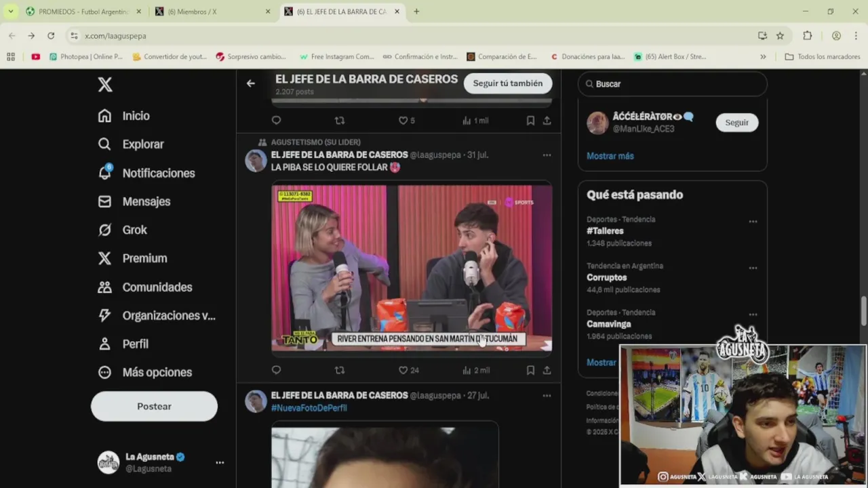
Task: Like the post with 5 likes
Action: coord(406,121)
